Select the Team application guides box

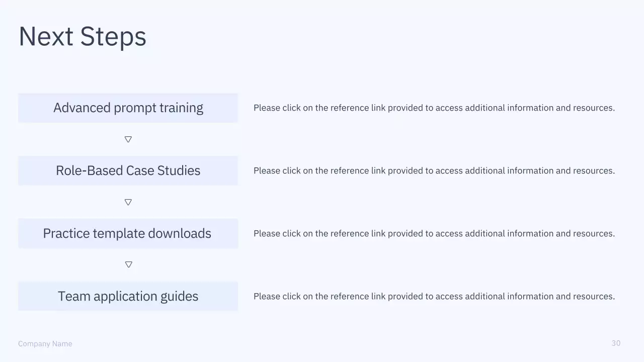pyautogui.click(x=128, y=296)
